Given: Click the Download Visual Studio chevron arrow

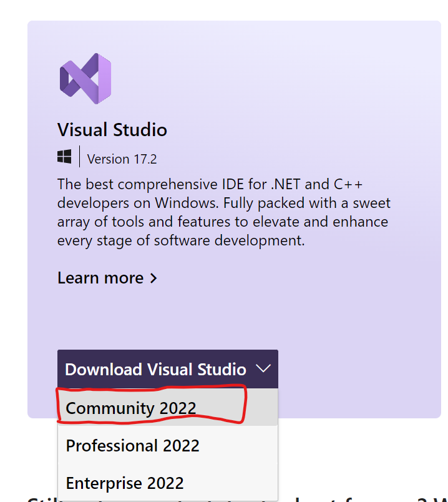Looking at the screenshot, I should (x=263, y=368).
